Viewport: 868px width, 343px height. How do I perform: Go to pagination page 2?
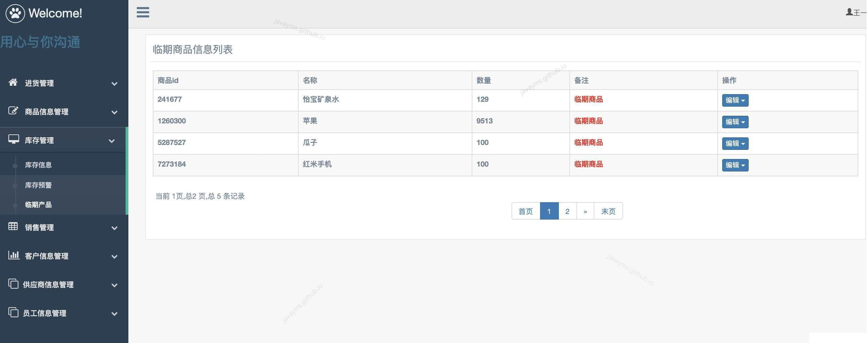pos(567,211)
